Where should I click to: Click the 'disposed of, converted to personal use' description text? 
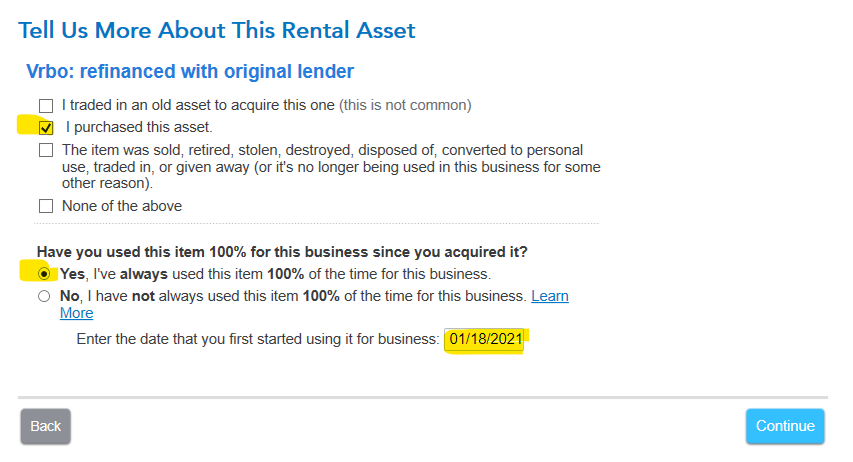click(x=331, y=158)
